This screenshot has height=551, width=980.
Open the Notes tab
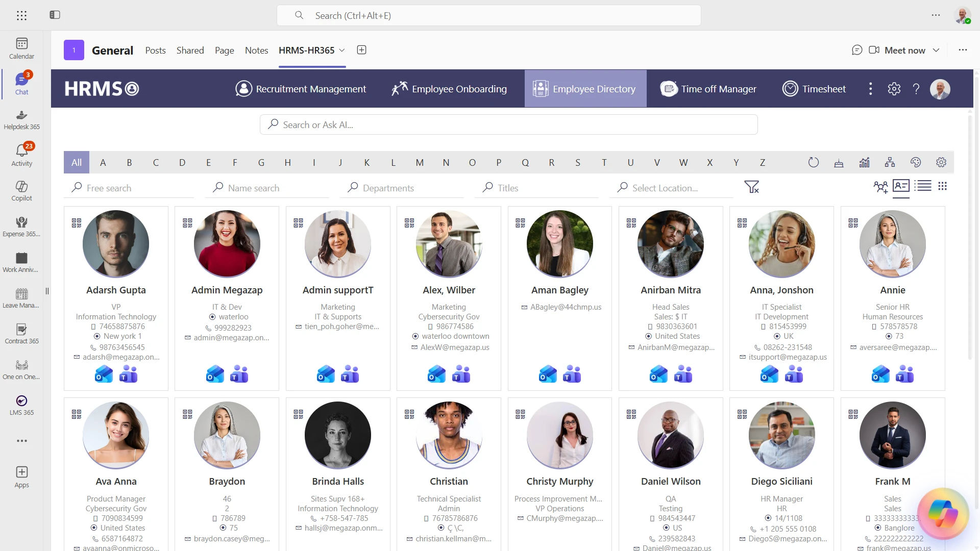click(256, 50)
